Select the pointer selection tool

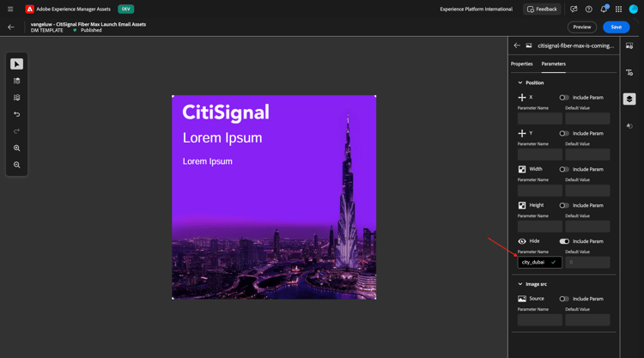tap(17, 64)
